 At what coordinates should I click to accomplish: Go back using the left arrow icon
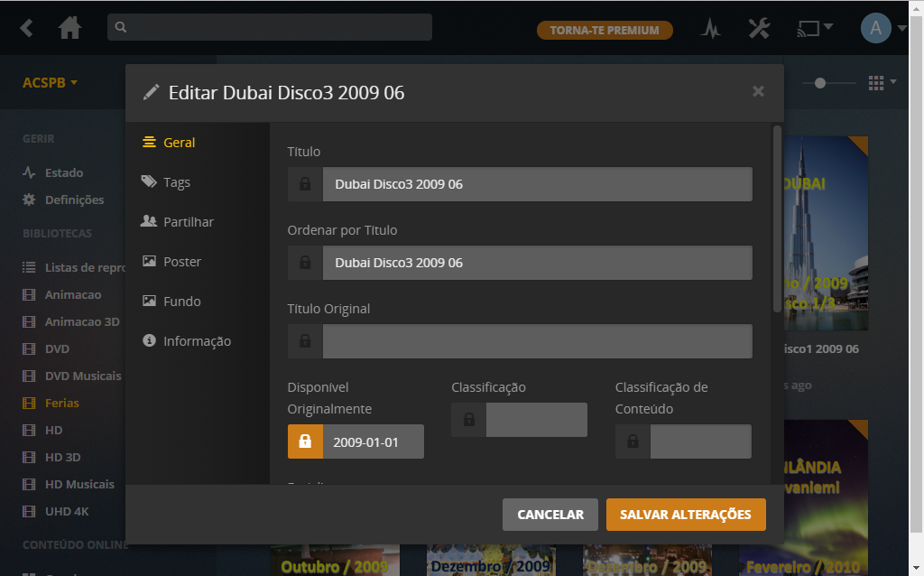tap(27, 28)
